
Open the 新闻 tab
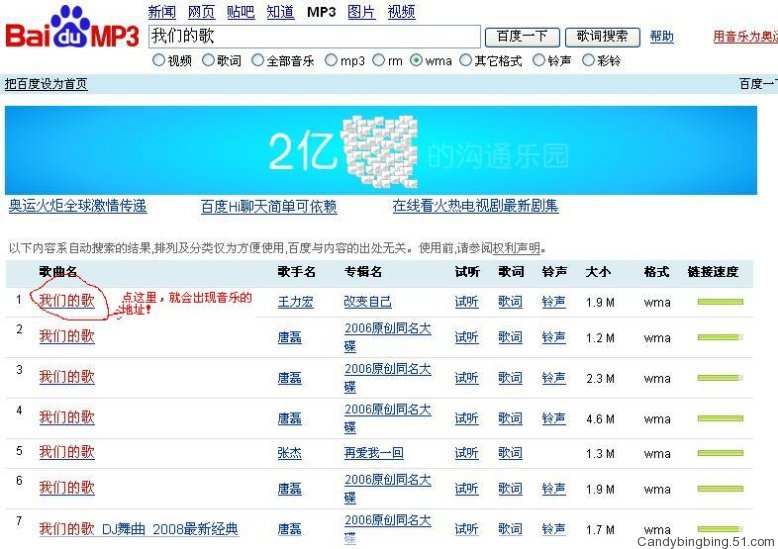pyautogui.click(x=162, y=12)
